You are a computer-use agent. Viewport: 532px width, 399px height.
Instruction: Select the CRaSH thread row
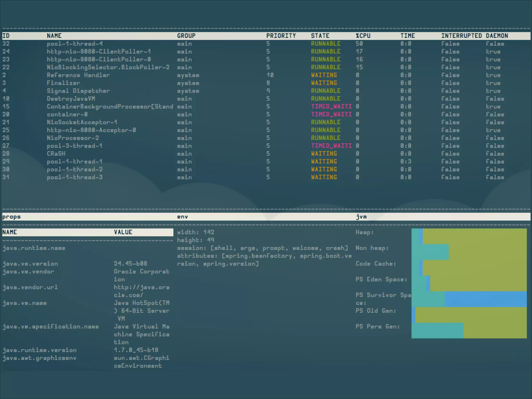tap(56, 154)
